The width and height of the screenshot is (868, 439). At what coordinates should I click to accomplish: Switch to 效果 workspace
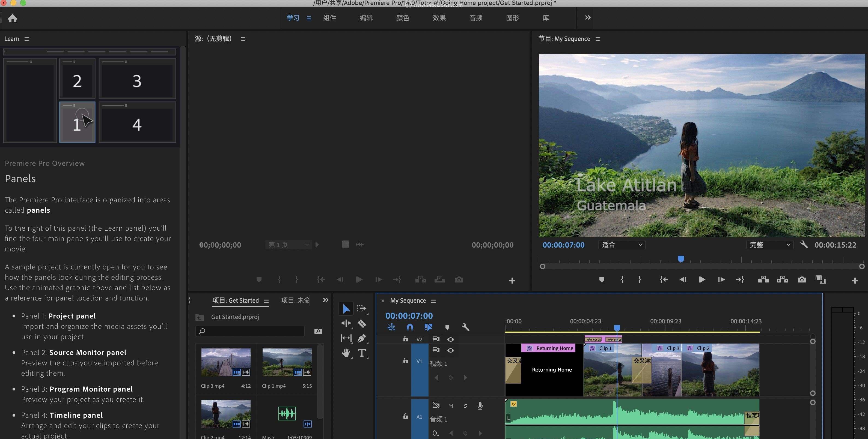(439, 18)
